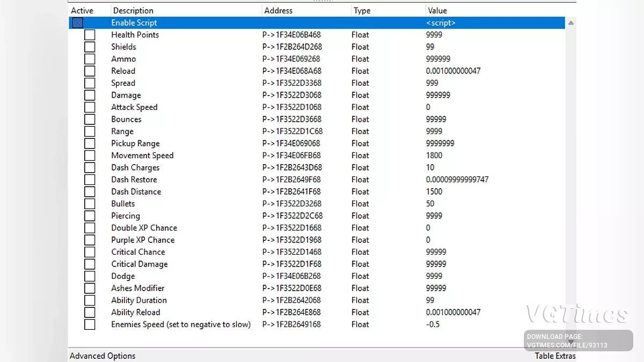Click the Value column header
This screenshot has height=362, width=644.
(x=437, y=11)
